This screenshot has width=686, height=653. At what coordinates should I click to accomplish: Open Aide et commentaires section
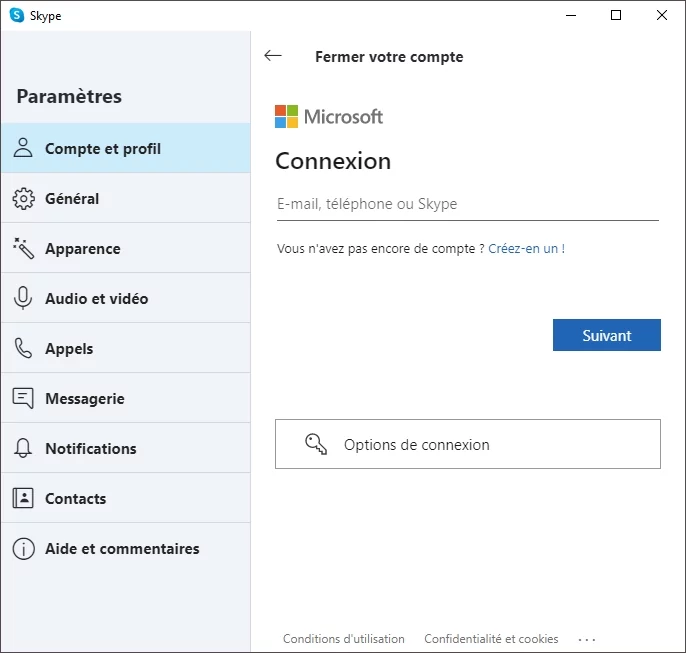pos(126,548)
